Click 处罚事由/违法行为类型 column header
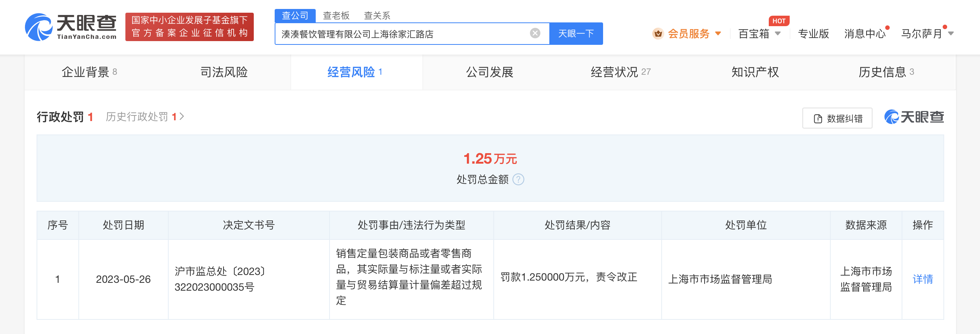Screen dimensions: 980x334 (411, 225)
